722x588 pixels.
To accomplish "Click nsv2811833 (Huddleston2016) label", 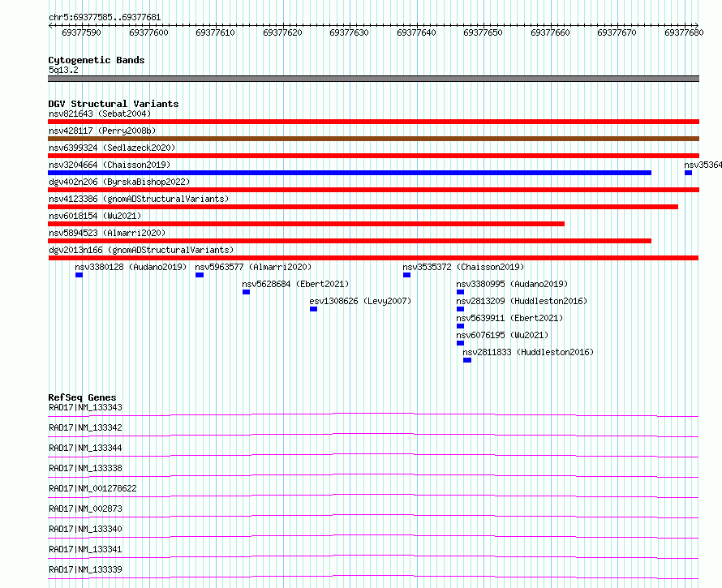I will [528, 352].
